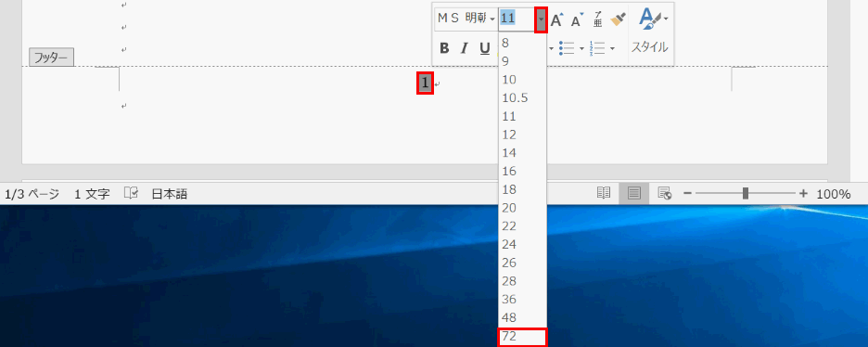Expand the MS 明朝 font name dropdown
The width and height of the screenshot is (868, 347).
coord(492,19)
